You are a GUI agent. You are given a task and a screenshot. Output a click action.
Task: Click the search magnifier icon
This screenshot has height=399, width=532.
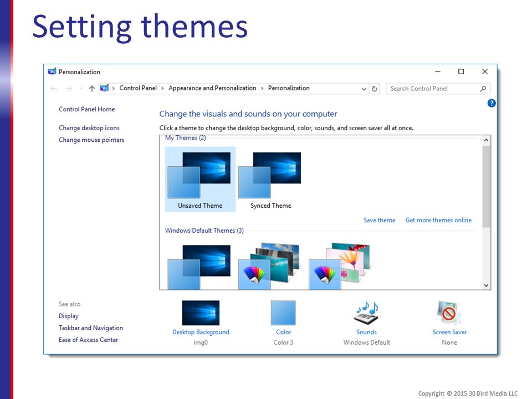[483, 89]
